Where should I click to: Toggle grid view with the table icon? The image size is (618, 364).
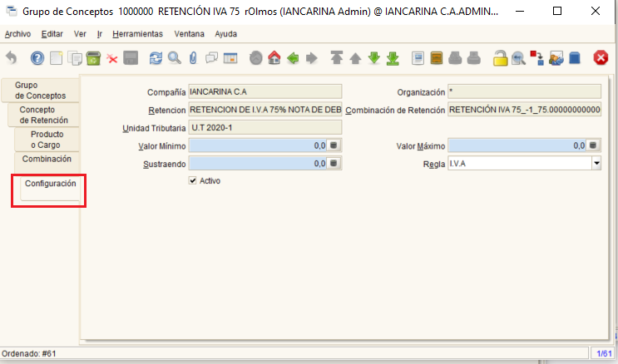[x=230, y=58]
